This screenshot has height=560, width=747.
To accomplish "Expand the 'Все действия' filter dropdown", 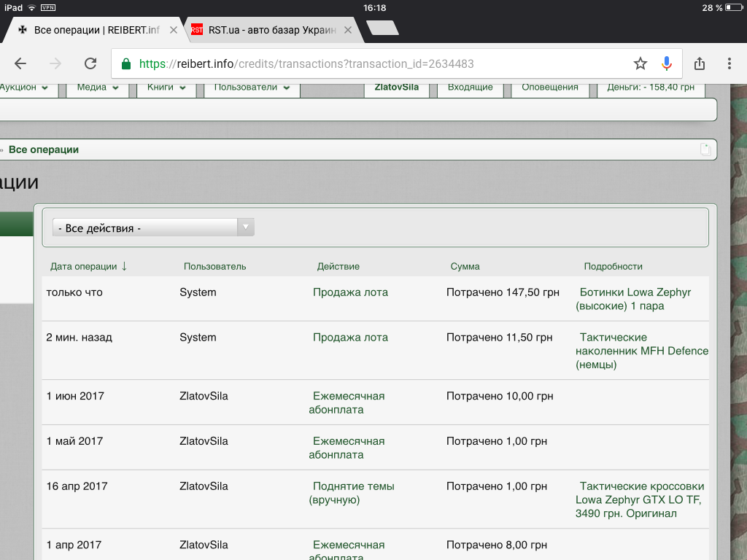I will pyautogui.click(x=153, y=228).
